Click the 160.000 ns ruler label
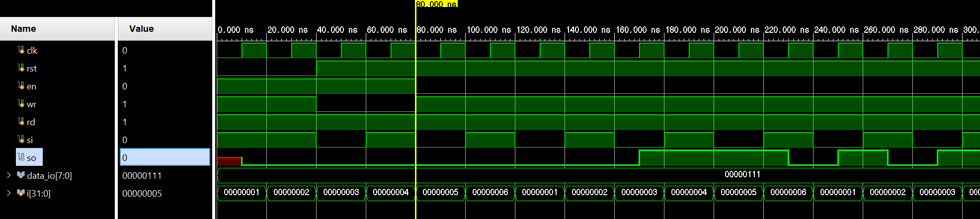This screenshot has height=219, width=980. pos(638,30)
